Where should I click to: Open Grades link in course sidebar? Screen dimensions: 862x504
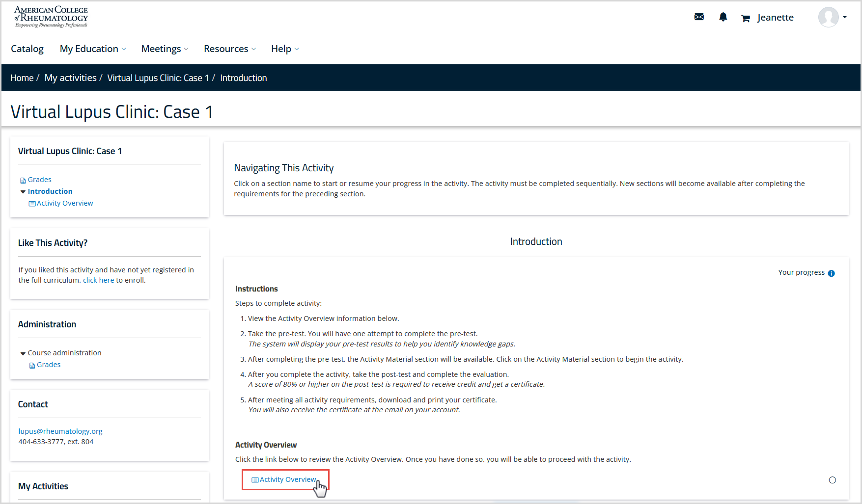[x=40, y=180]
